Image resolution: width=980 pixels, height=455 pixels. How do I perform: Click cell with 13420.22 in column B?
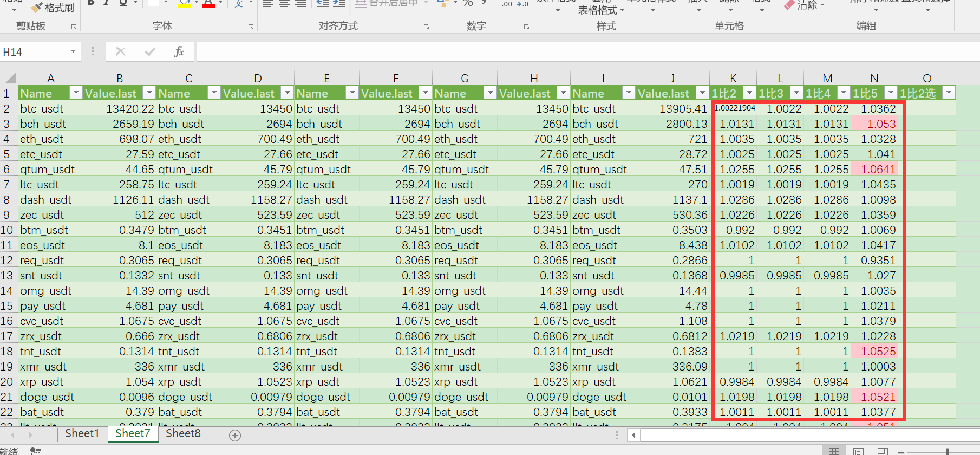[120, 109]
